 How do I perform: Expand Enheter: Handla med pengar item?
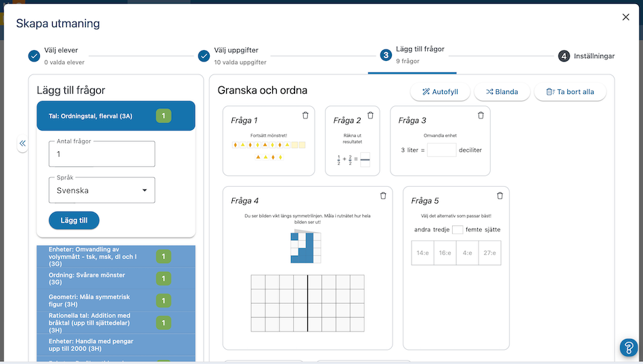click(x=116, y=345)
